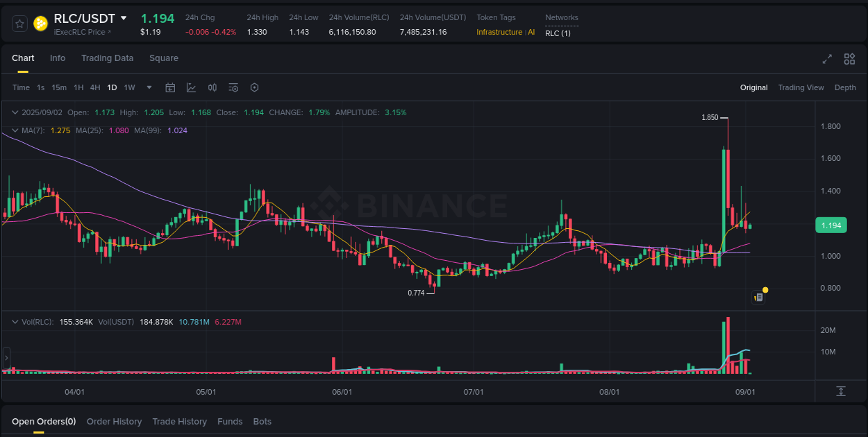This screenshot has width=868, height=437.
Task: Switch chart to Trading View mode
Action: 801,87
